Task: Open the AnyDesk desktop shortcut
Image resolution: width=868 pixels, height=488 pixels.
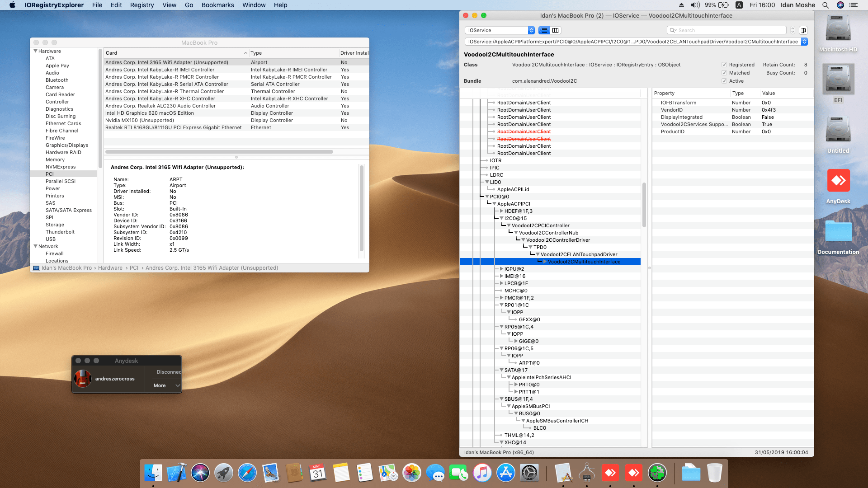Action: pyautogui.click(x=838, y=181)
